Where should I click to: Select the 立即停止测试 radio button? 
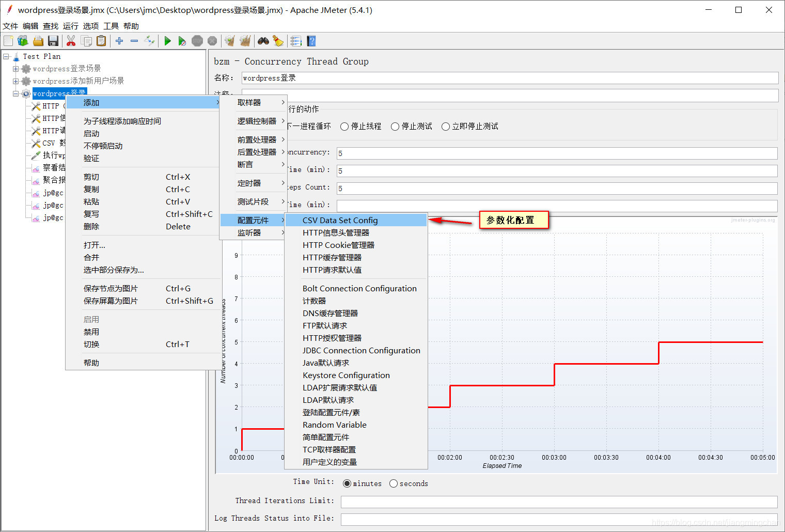(x=446, y=127)
